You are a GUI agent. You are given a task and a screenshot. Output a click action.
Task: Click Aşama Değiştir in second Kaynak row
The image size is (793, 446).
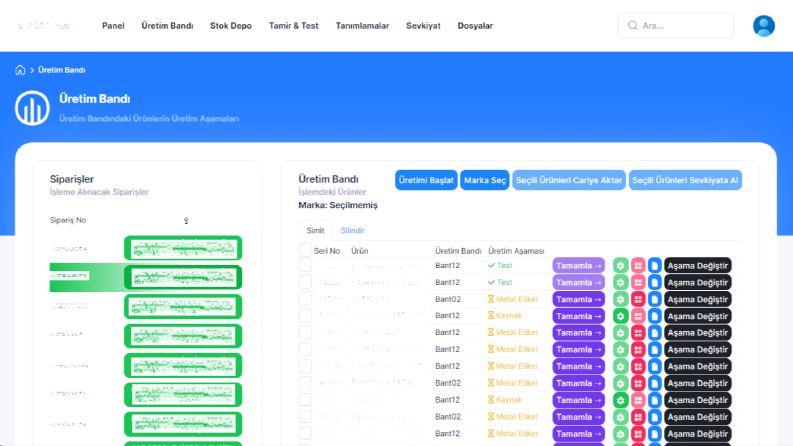pyautogui.click(x=697, y=400)
